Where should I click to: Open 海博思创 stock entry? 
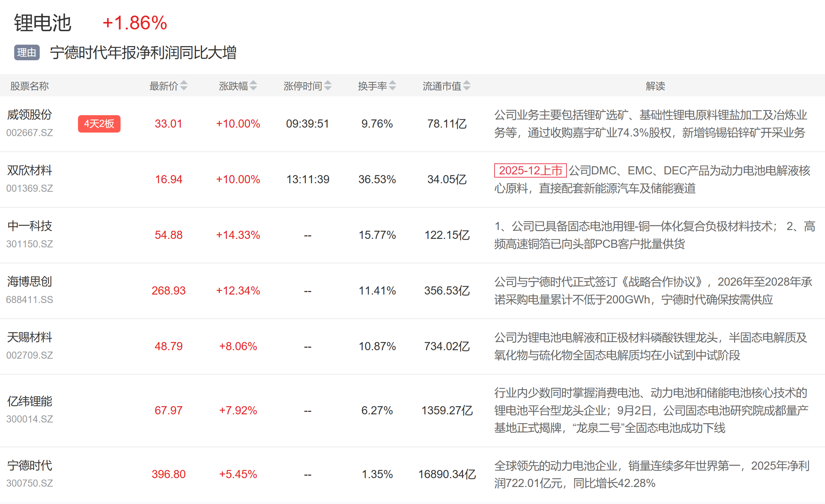29,281
